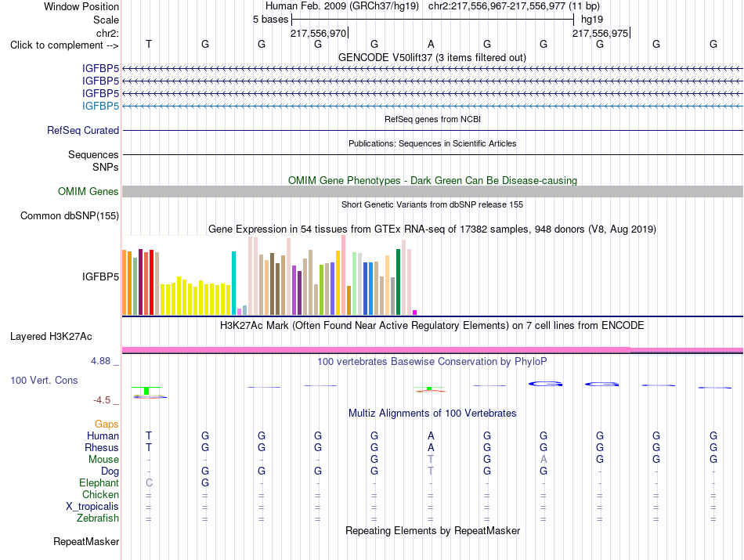Select the Chicken species row label
Image resolution: width=744 pixels, height=560 pixels.
point(100,494)
